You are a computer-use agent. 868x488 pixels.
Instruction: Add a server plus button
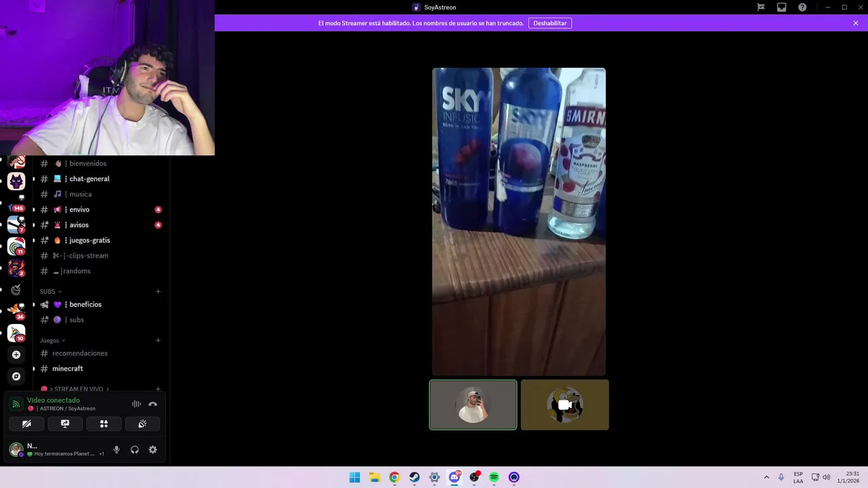coord(16,354)
